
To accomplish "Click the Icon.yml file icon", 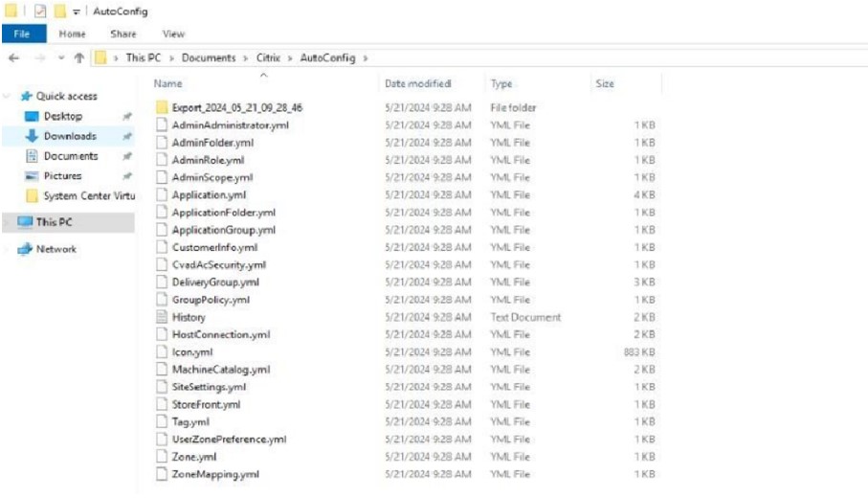I will 162,351.
